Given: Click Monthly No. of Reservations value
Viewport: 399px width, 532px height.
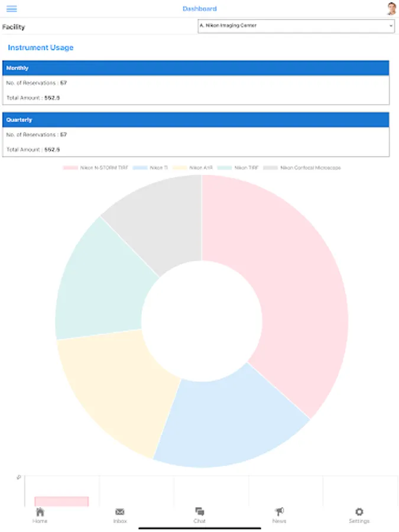Looking at the screenshot, I should pyautogui.click(x=63, y=83).
